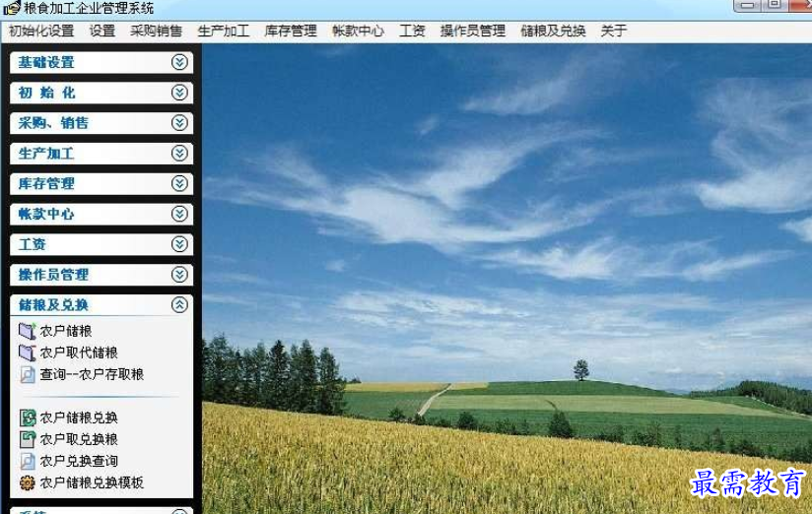The height and width of the screenshot is (514, 812).
Task: Click the 农户取兑换粮 icon
Action: [x=27, y=439]
